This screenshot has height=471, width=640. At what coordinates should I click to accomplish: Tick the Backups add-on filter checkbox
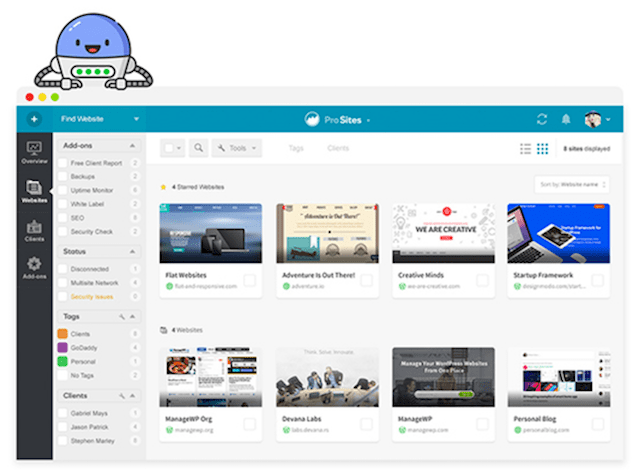tap(63, 176)
